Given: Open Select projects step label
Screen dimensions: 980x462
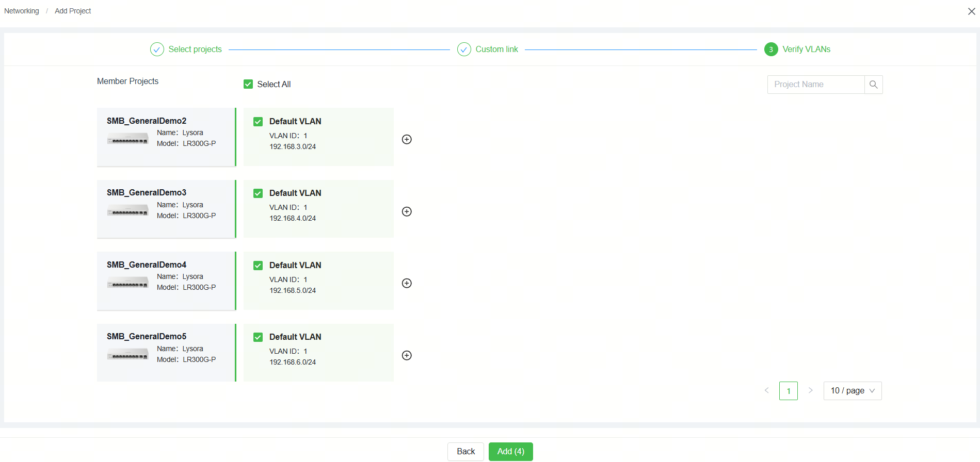Looking at the screenshot, I should (195, 49).
